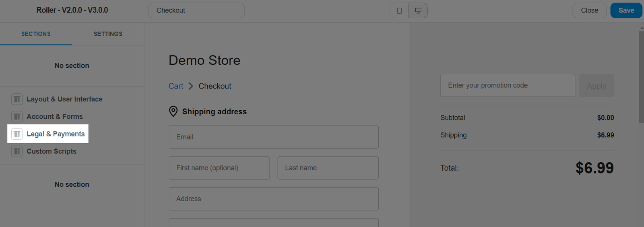Viewport: 644px width, 227px height.
Task: Click the Total: label
Action: (x=450, y=168)
